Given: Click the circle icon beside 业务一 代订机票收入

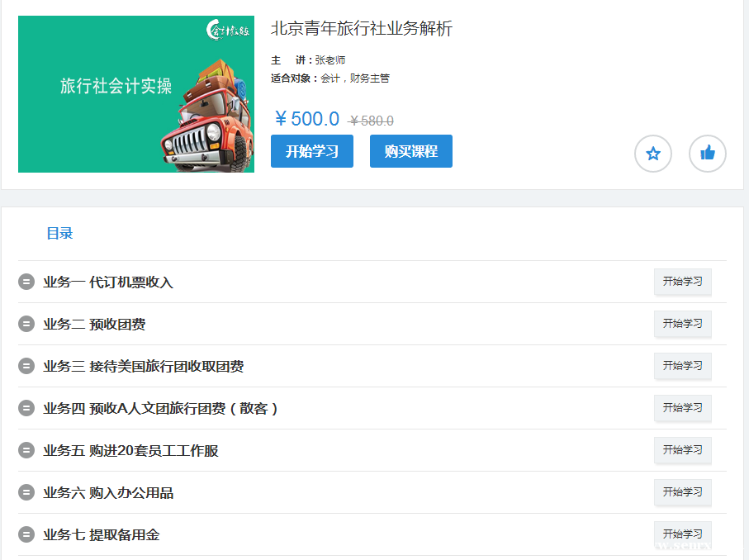Looking at the screenshot, I should pos(26,282).
